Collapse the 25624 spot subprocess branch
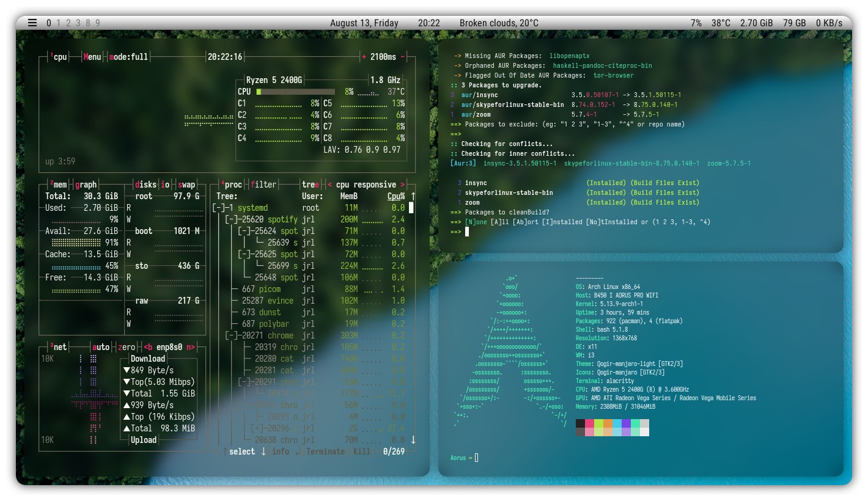 (x=244, y=231)
